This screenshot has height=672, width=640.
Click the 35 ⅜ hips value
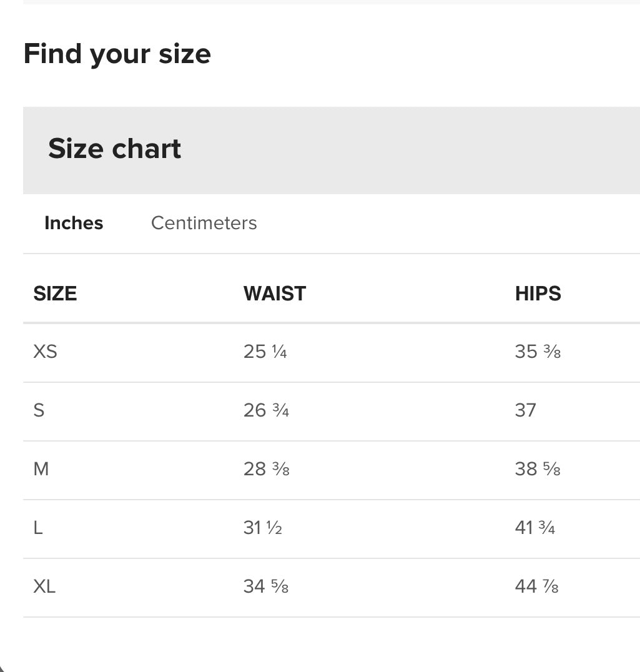click(538, 352)
